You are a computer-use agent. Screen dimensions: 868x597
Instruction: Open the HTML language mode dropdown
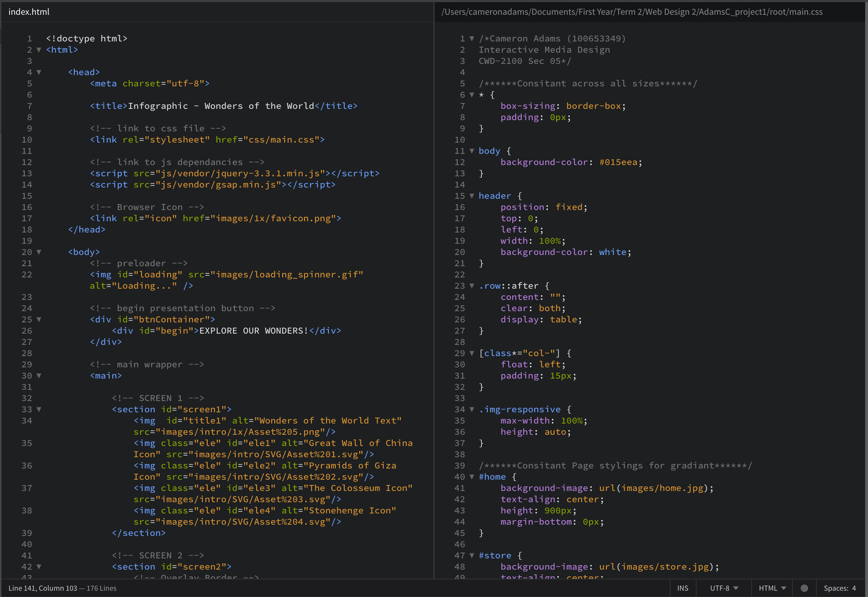[x=772, y=588]
